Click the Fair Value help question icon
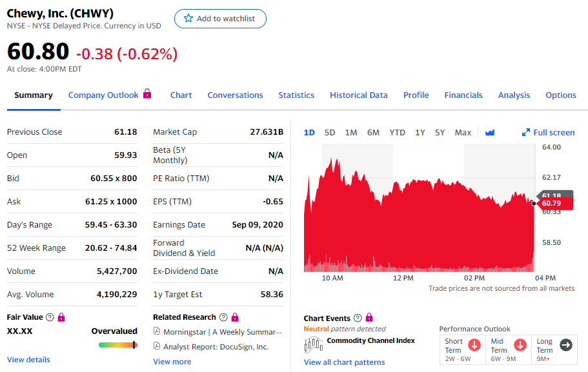 (50, 317)
